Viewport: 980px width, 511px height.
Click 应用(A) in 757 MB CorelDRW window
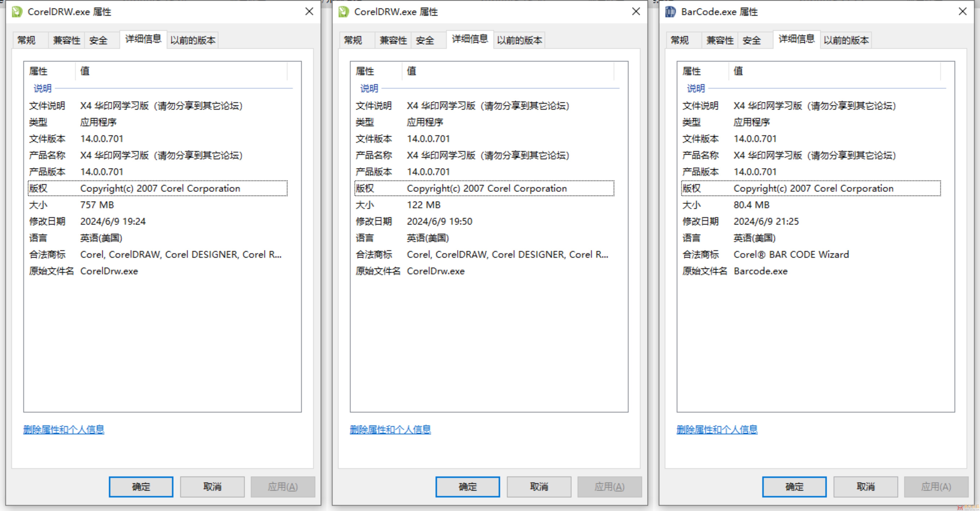[x=283, y=487]
